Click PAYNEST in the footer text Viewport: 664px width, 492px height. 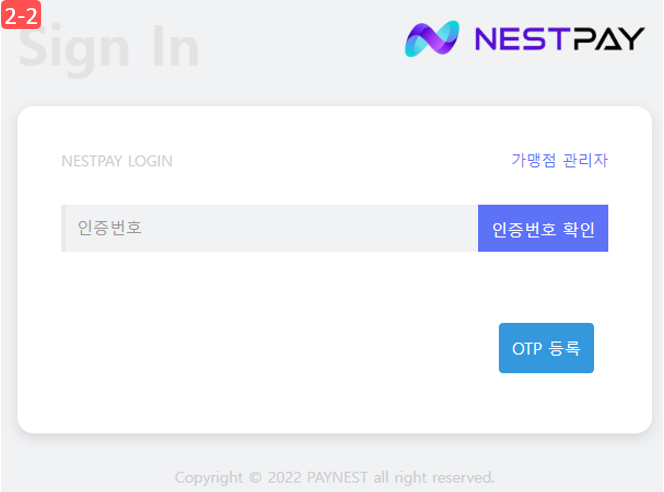[x=337, y=478]
